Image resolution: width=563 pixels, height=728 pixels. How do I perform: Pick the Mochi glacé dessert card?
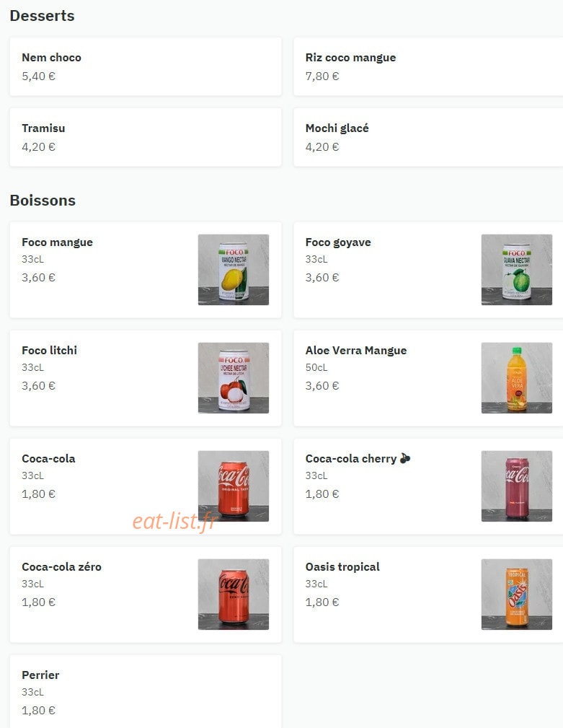428,137
